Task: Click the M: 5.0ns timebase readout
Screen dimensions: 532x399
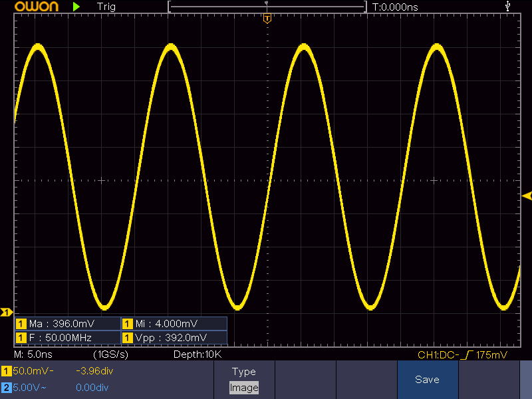Action: (33, 354)
